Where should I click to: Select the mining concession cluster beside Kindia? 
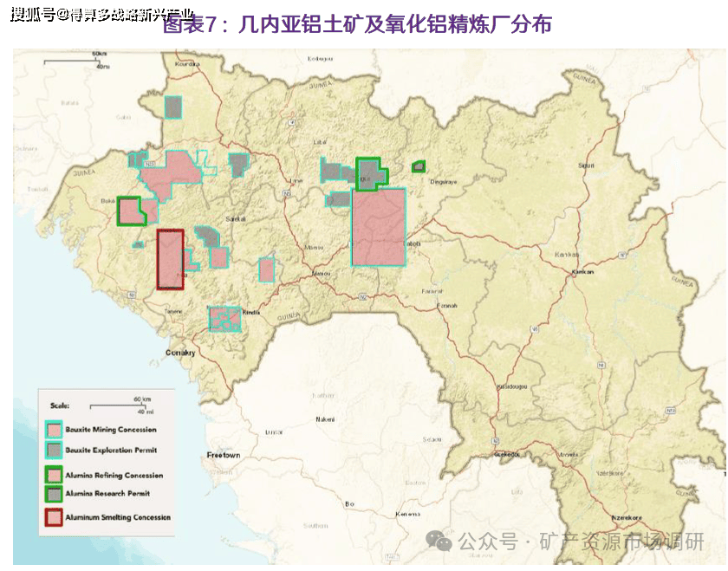click(224, 319)
